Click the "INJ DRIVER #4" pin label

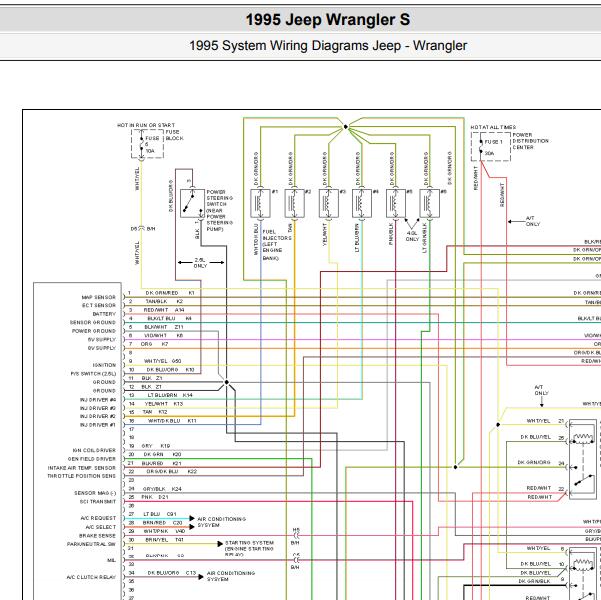point(98,400)
